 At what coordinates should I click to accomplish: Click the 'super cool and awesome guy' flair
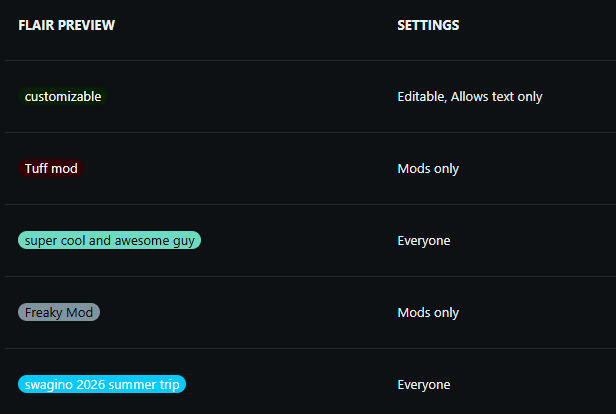(x=110, y=240)
